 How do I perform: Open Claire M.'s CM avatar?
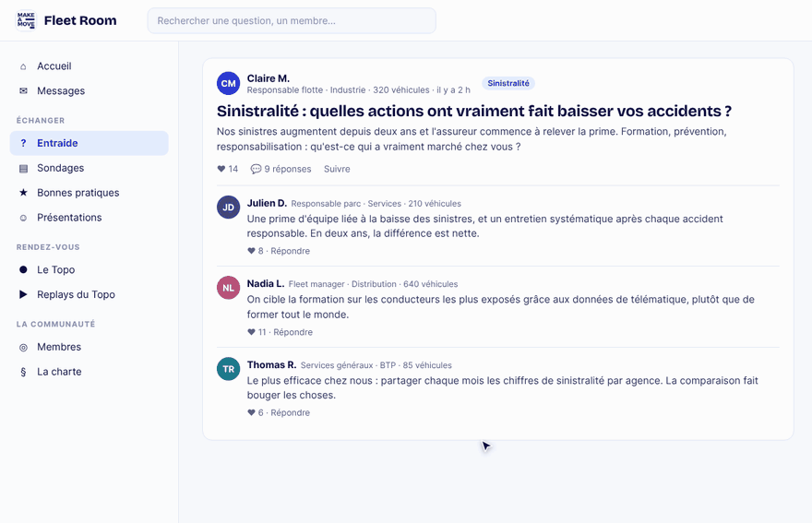pyautogui.click(x=229, y=83)
